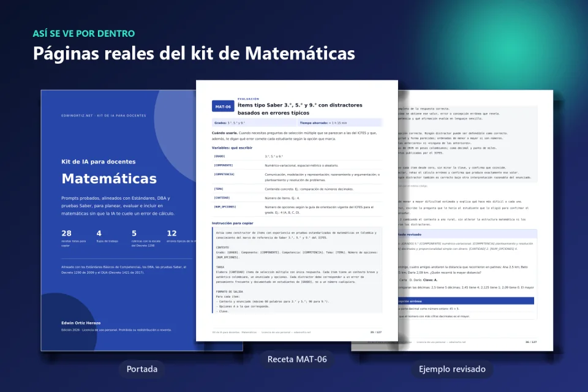This screenshot has height=392, width=588.
Task: Click title 'Ítems tipo Saber 3.°, 5.° y 9.°'
Action: point(300,109)
